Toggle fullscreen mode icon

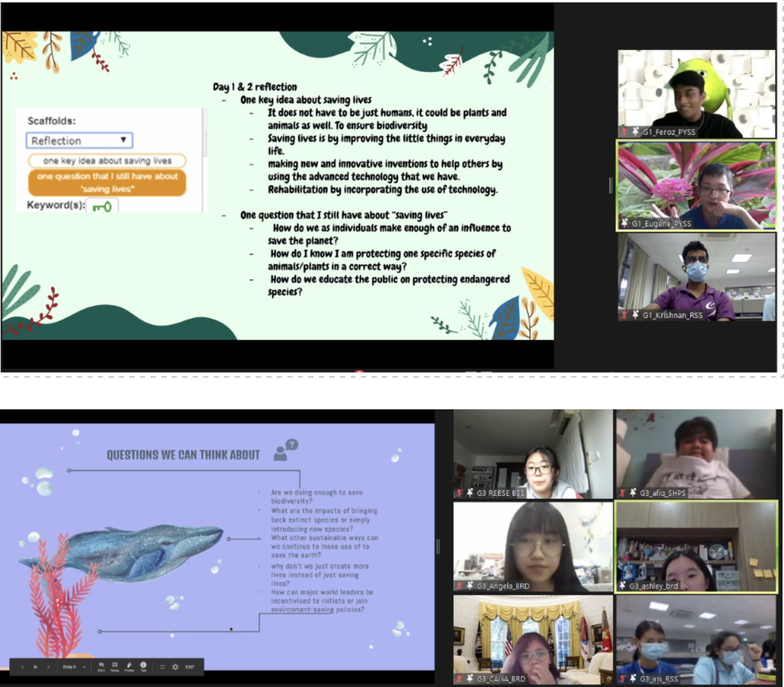click(x=162, y=667)
